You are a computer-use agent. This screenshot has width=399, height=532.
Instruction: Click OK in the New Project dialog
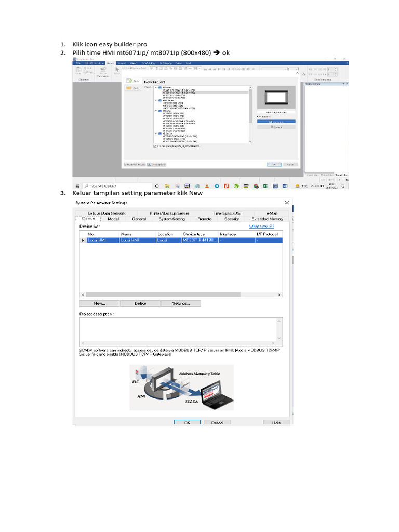point(274,164)
